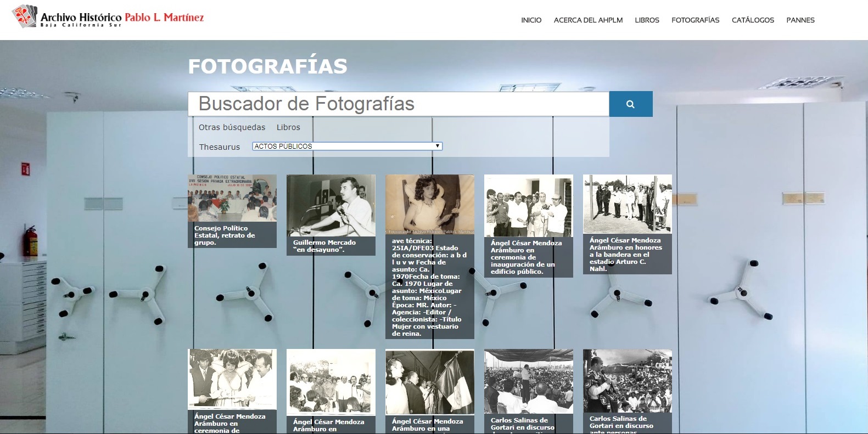868x434 pixels.
Task: Navigate to the LIBROS menu item
Action: pyautogui.click(x=647, y=20)
